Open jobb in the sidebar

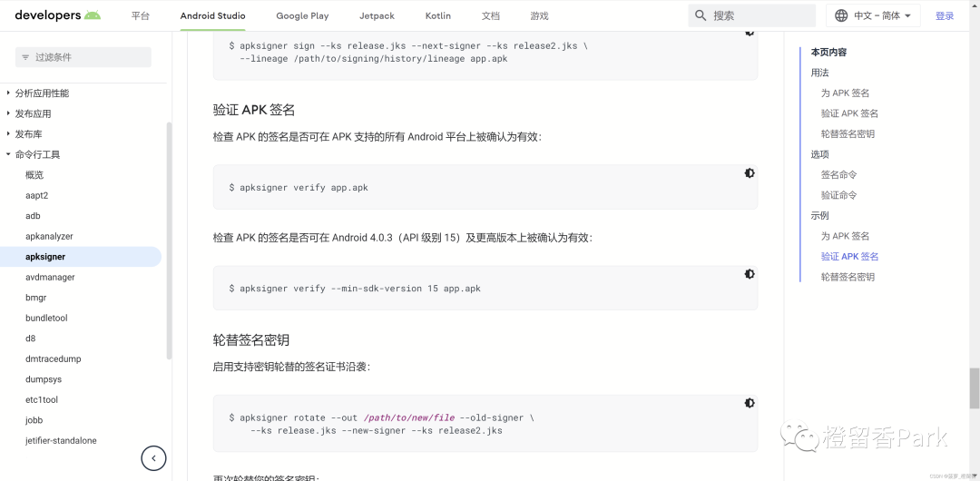coord(34,420)
